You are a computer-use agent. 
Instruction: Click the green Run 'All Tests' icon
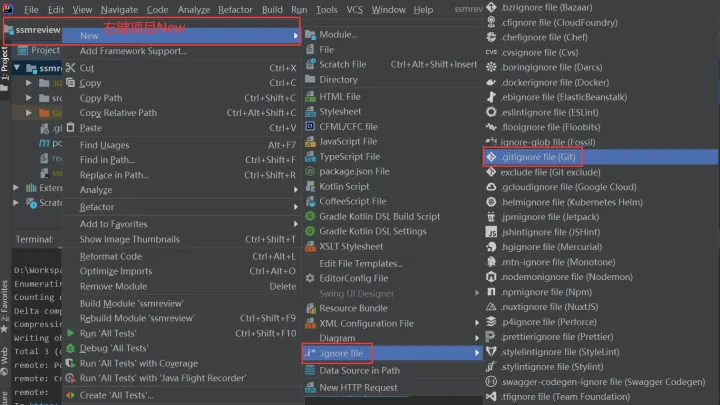click(70, 333)
